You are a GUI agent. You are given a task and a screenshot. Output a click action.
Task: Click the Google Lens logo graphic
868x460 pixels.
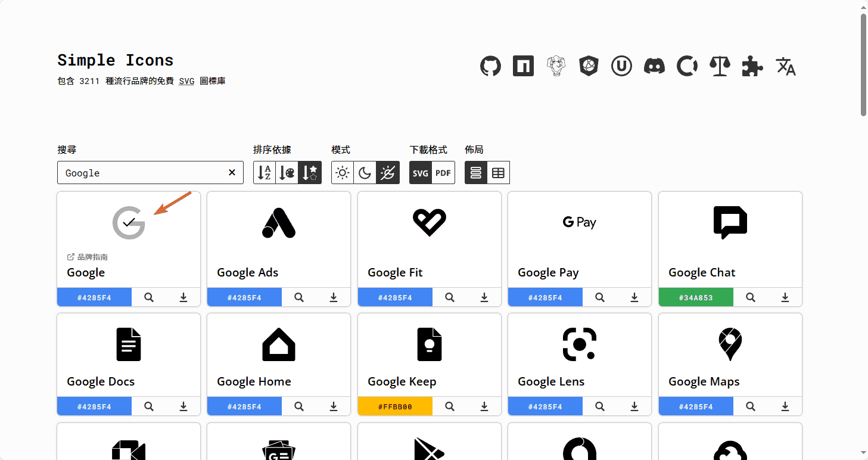click(x=580, y=344)
